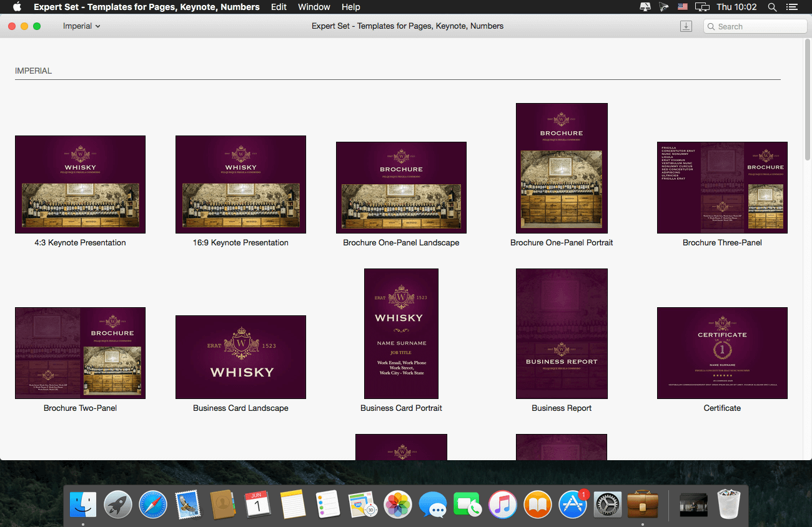Click the Thu 10:02 clock in the menu bar
The width and height of the screenshot is (812, 527).
[x=737, y=7]
